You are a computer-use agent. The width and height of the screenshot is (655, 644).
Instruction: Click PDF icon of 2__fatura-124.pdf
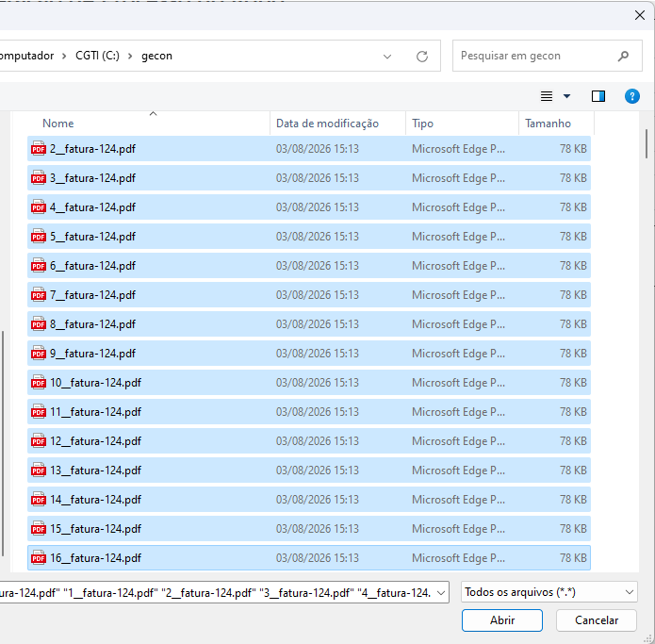click(x=39, y=148)
